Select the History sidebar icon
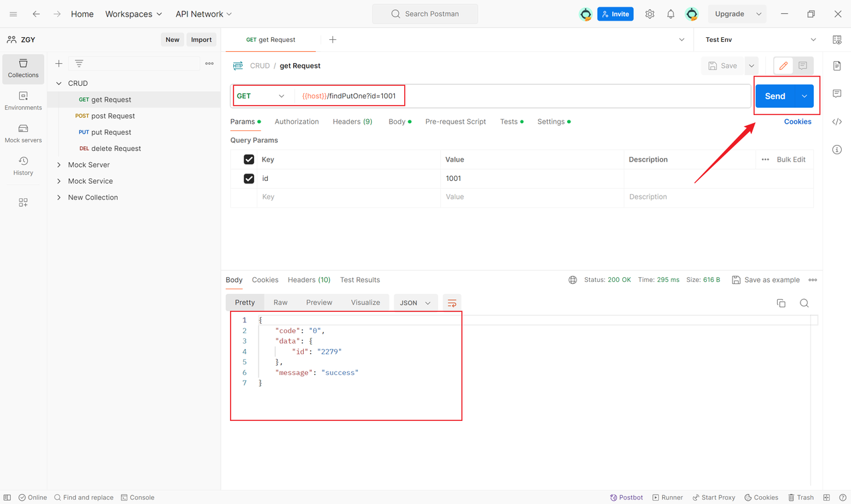 tap(23, 166)
